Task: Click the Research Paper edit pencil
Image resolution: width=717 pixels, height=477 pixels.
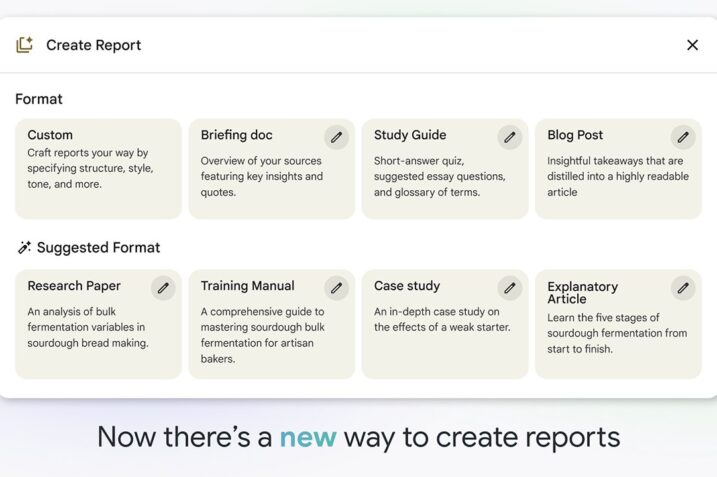Action: [163, 288]
